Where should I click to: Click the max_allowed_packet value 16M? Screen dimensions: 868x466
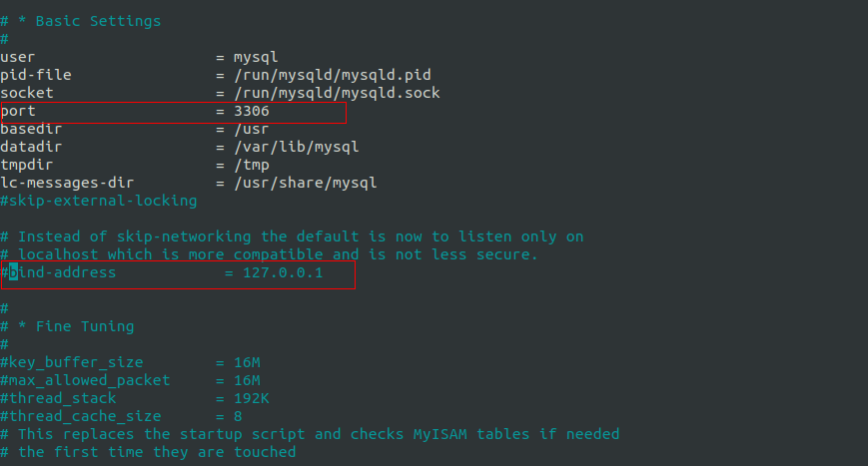click(247, 380)
